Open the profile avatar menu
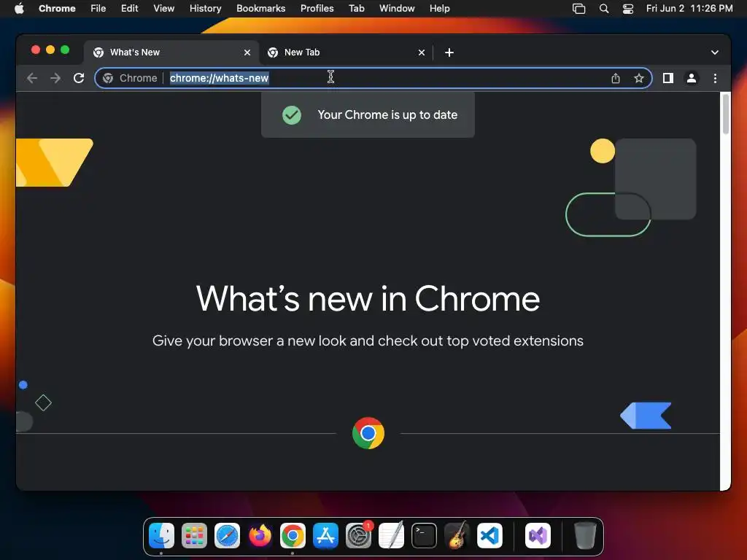The height and width of the screenshot is (560, 747). [x=692, y=78]
